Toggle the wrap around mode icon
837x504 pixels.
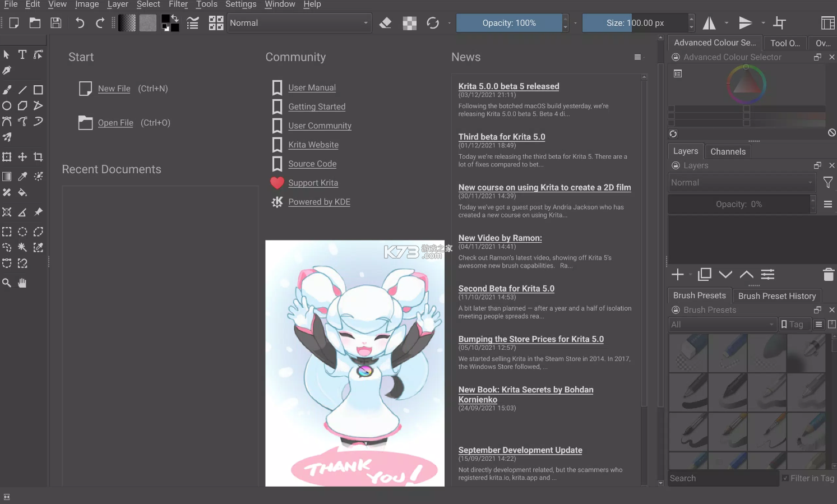(779, 23)
